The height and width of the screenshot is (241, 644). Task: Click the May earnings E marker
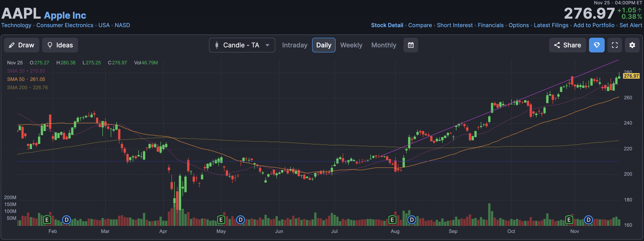[x=221, y=220]
